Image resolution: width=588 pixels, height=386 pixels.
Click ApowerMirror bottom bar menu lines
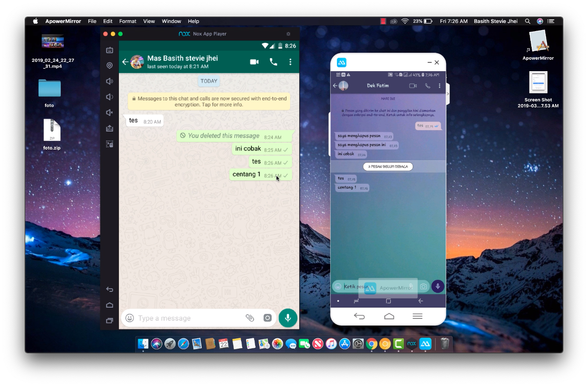pos(418,316)
